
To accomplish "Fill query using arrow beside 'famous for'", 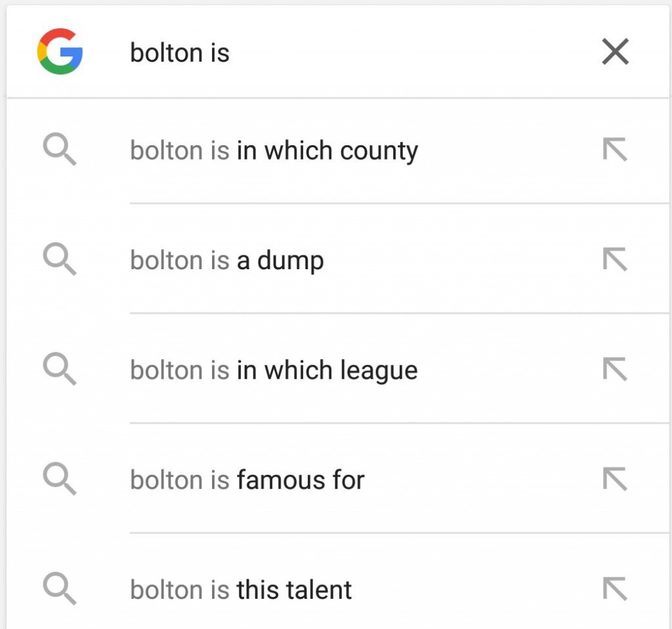I will click(x=615, y=479).
